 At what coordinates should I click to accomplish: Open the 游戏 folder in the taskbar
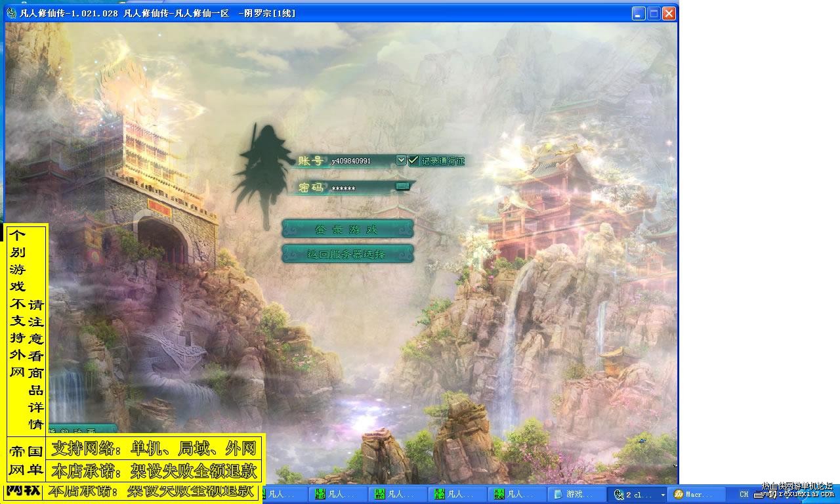[576, 494]
